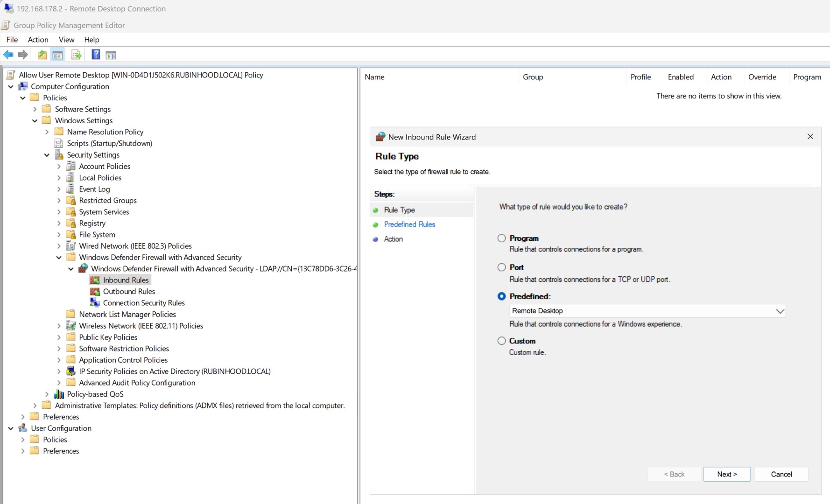Click the policy root scroll icon

[10, 75]
